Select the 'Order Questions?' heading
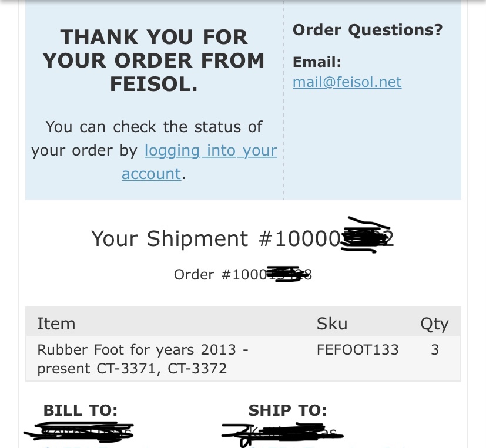Viewport: 486px width, 448px height. pos(368,31)
